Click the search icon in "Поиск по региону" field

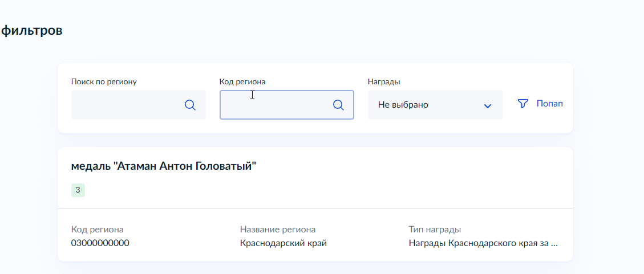pyautogui.click(x=190, y=105)
